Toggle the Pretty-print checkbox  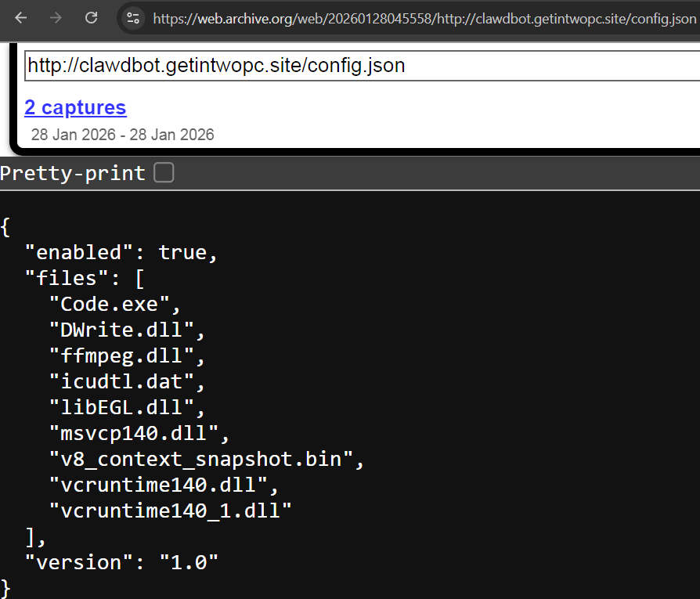pyautogui.click(x=164, y=172)
